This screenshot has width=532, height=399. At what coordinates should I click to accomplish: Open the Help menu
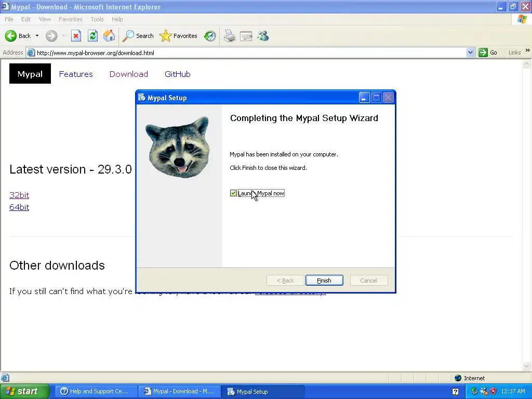(117, 19)
